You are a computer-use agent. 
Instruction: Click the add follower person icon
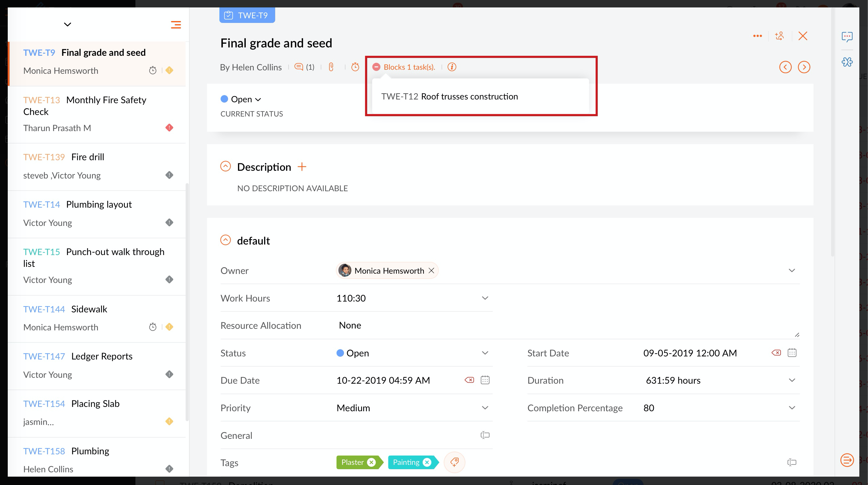tap(779, 36)
